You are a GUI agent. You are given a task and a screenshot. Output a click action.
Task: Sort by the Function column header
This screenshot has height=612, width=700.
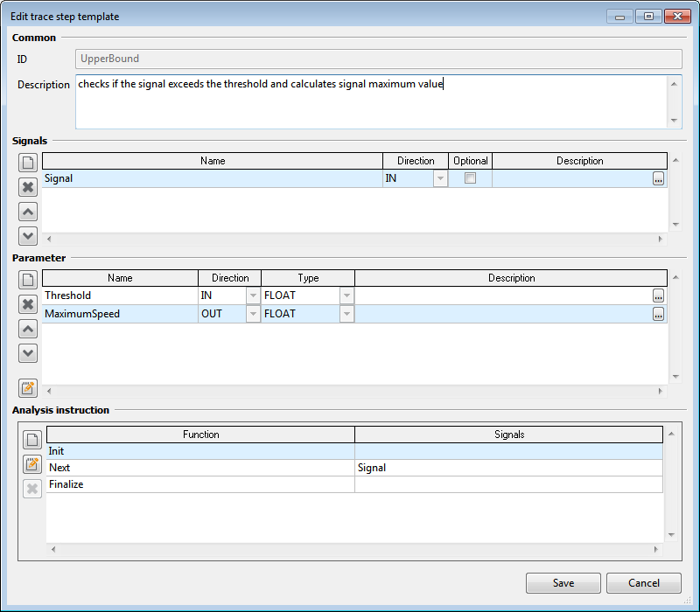tap(201, 435)
